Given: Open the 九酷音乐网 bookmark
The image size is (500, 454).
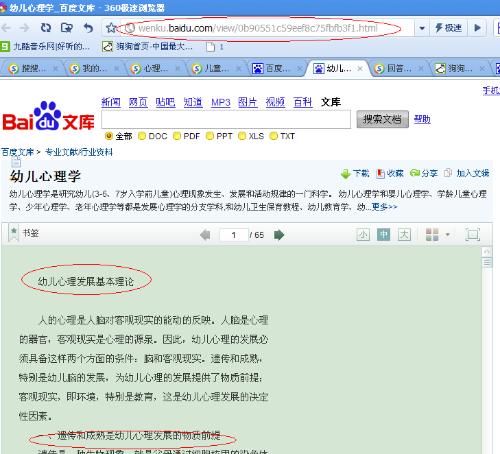Looking at the screenshot, I should click(x=45, y=46).
